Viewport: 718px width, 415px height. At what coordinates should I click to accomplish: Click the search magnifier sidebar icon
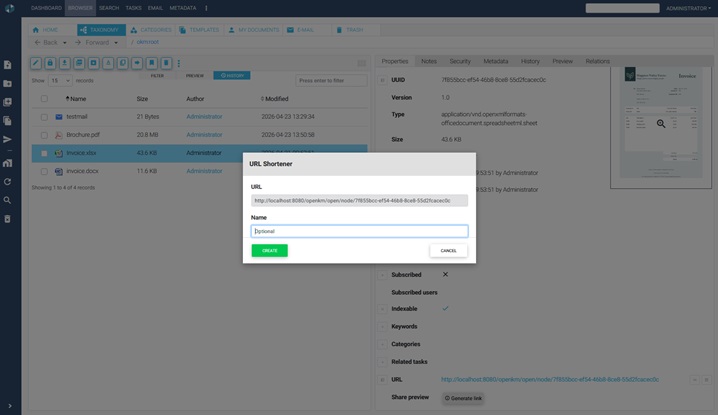[x=7, y=200]
